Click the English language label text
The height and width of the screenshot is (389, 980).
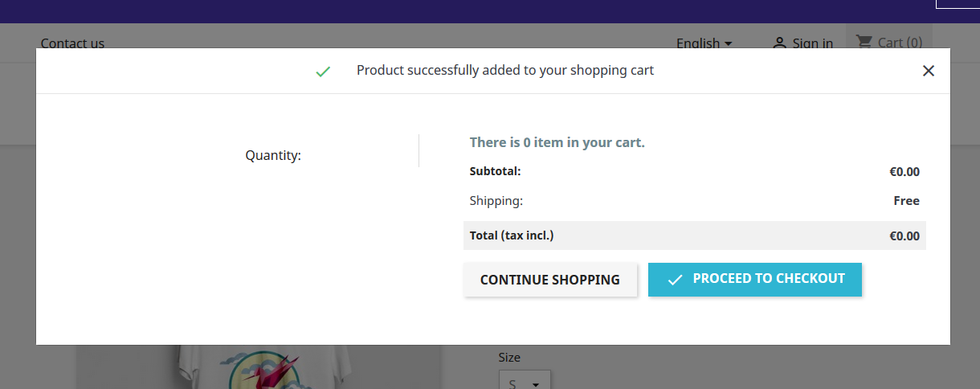click(697, 43)
